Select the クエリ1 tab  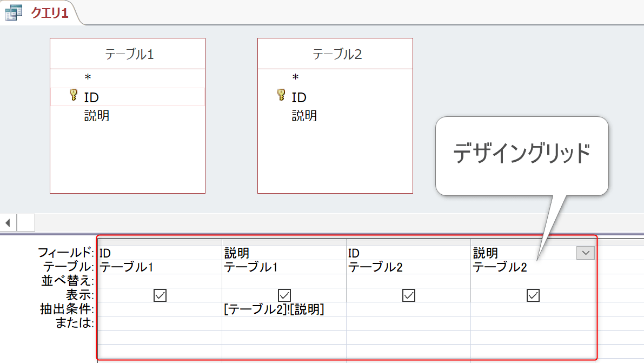(x=49, y=13)
